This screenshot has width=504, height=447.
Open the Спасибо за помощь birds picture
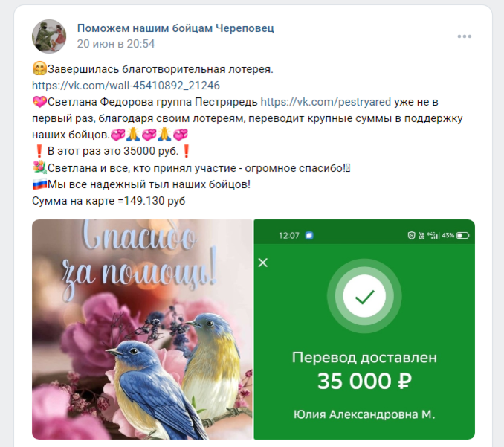point(143,329)
